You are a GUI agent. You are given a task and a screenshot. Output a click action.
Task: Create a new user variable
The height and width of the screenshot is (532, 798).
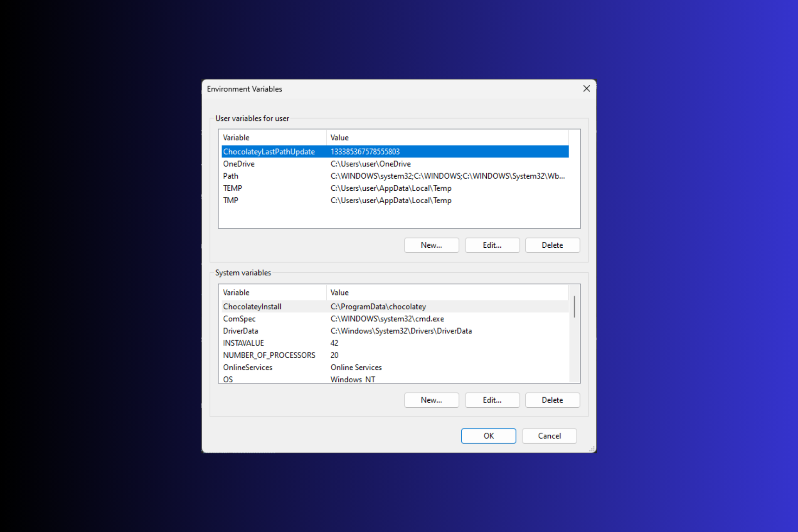pyautogui.click(x=431, y=245)
